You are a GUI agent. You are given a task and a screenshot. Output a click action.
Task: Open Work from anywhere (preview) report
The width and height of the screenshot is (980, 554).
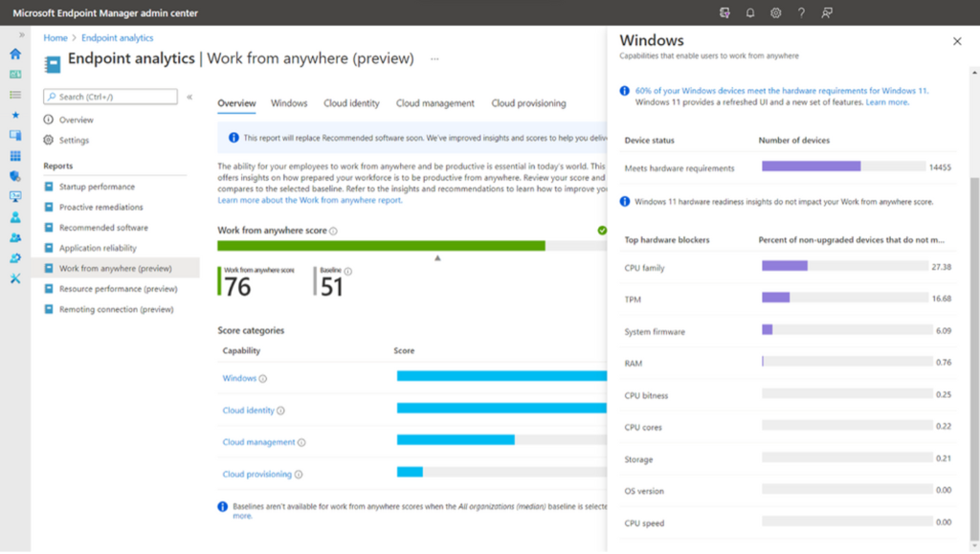pos(116,269)
